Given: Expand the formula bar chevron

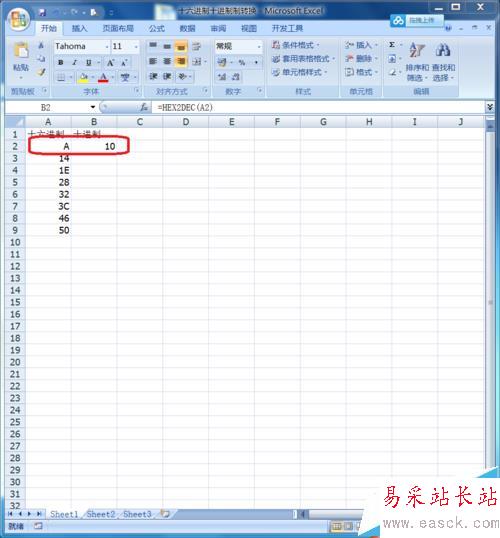Looking at the screenshot, I should 490,107.
